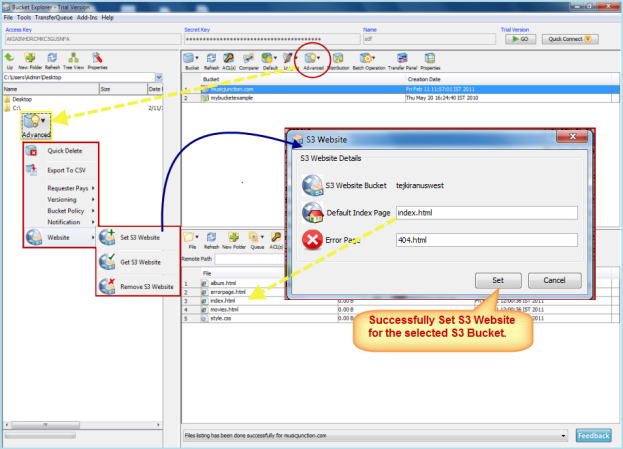Screen dimensions: 623x449
Task: Click the GO connect button
Action: click(x=520, y=39)
